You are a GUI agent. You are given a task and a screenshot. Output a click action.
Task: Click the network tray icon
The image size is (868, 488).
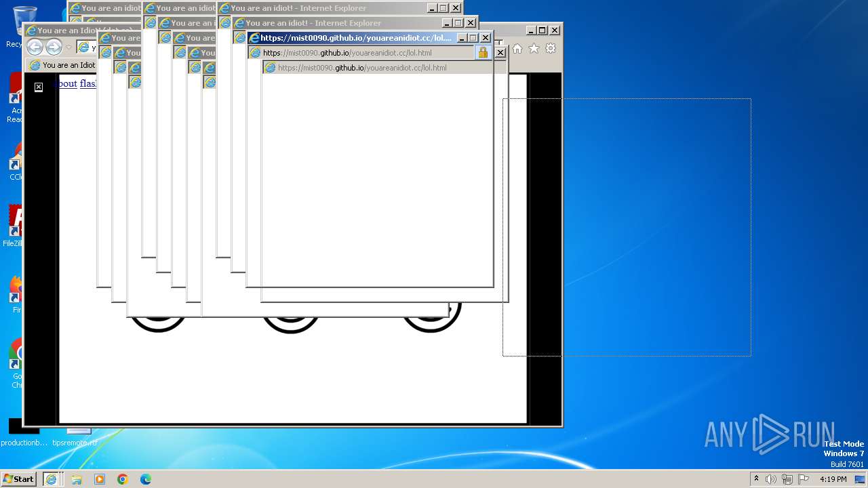[787, 479]
